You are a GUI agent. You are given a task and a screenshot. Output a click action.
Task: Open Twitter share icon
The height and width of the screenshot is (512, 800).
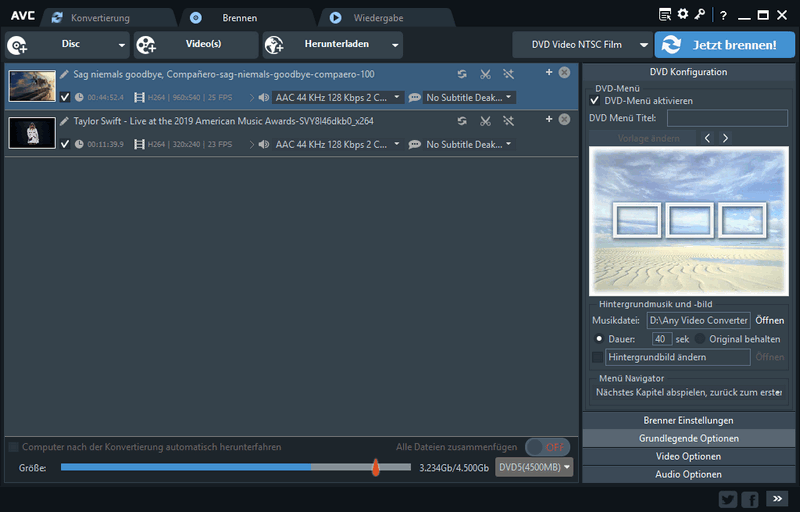point(728,499)
